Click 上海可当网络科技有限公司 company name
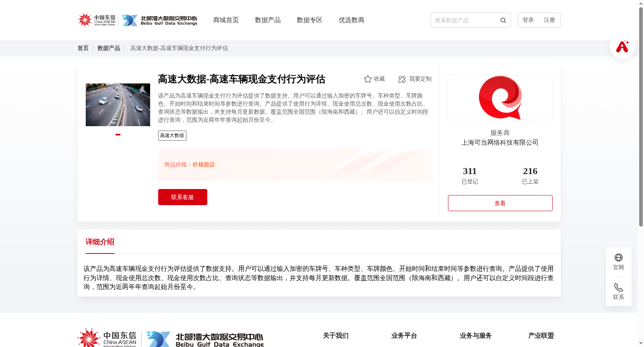The width and height of the screenshot is (644, 347). 500,143
